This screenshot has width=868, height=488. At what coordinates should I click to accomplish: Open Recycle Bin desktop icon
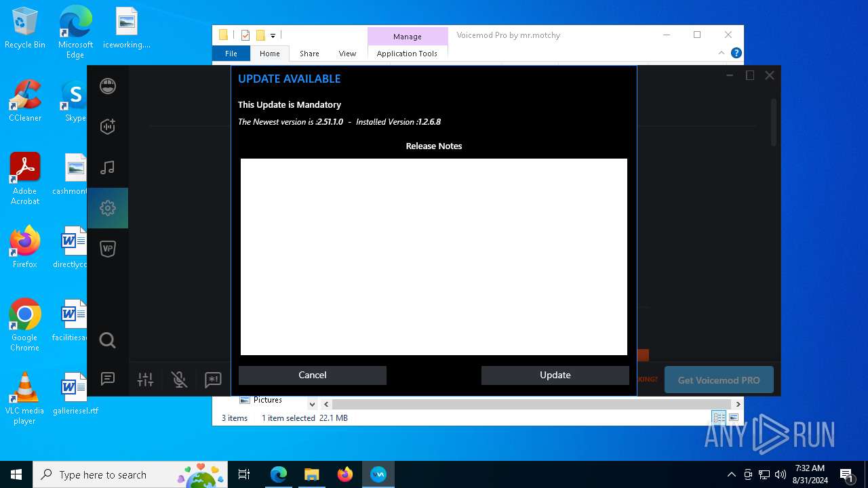(25, 28)
